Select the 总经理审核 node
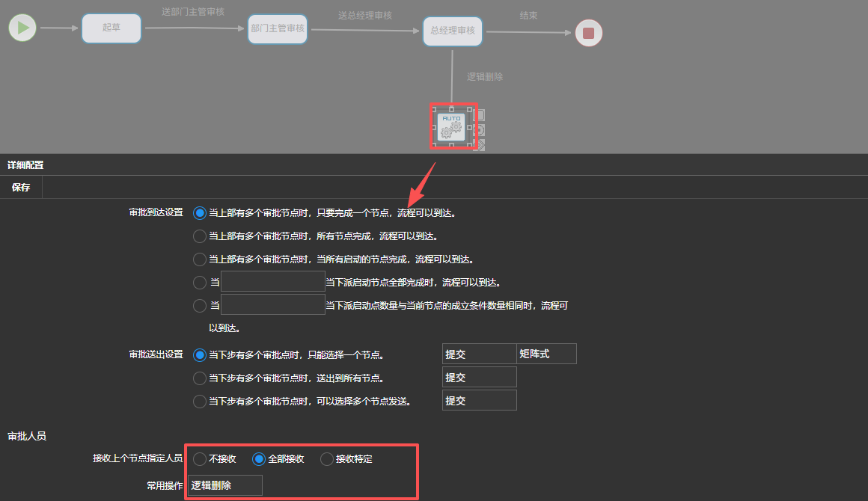The height and width of the screenshot is (501, 868). coord(453,31)
